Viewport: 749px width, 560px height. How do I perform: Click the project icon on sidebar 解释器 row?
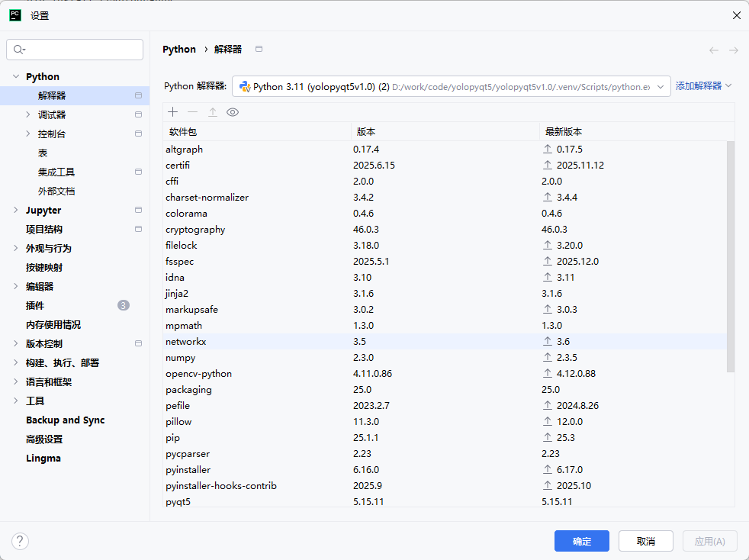click(139, 95)
